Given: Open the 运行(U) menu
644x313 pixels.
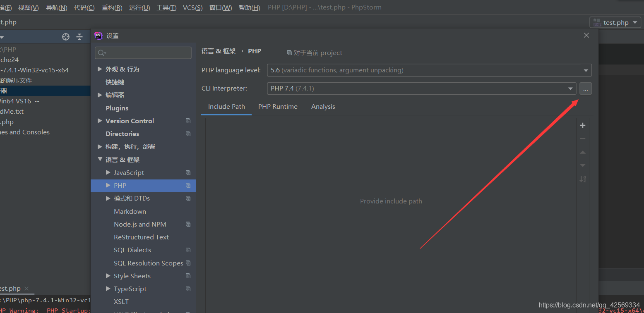Looking at the screenshot, I should [x=139, y=7].
